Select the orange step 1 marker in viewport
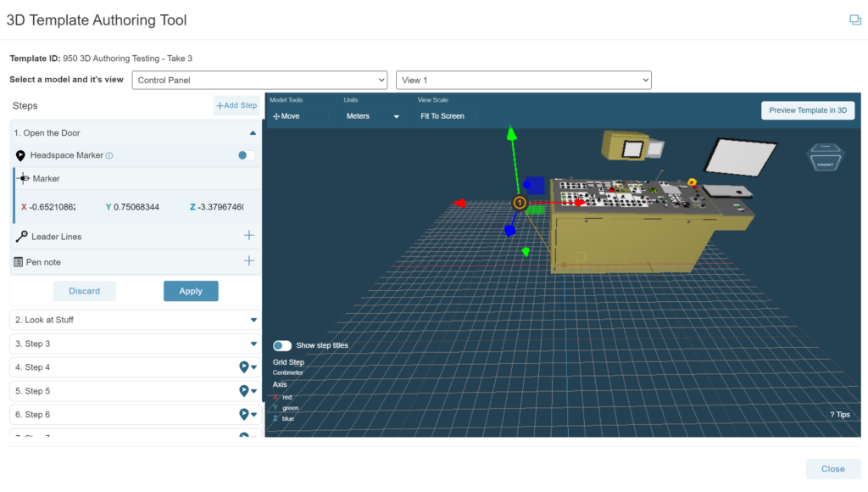 [520, 203]
